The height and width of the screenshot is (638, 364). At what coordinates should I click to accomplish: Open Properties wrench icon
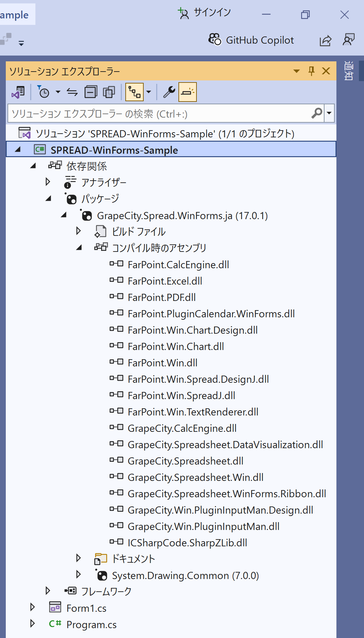[x=169, y=92]
